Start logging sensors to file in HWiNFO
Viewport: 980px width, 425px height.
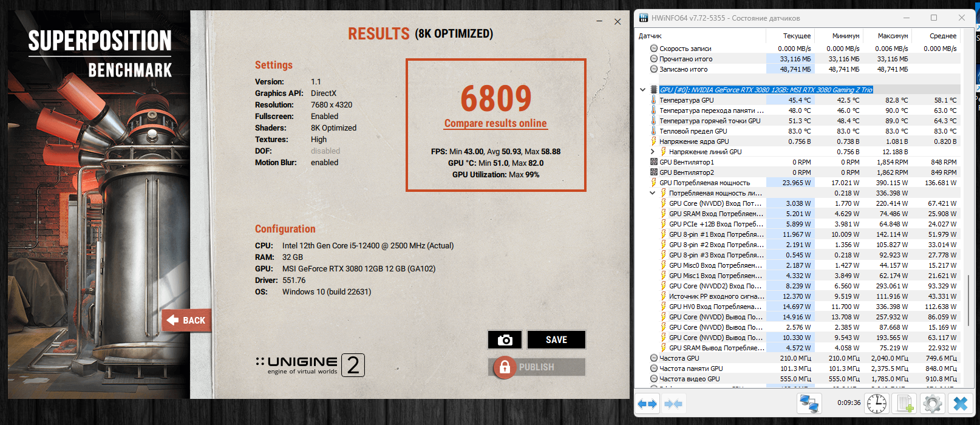click(x=905, y=403)
